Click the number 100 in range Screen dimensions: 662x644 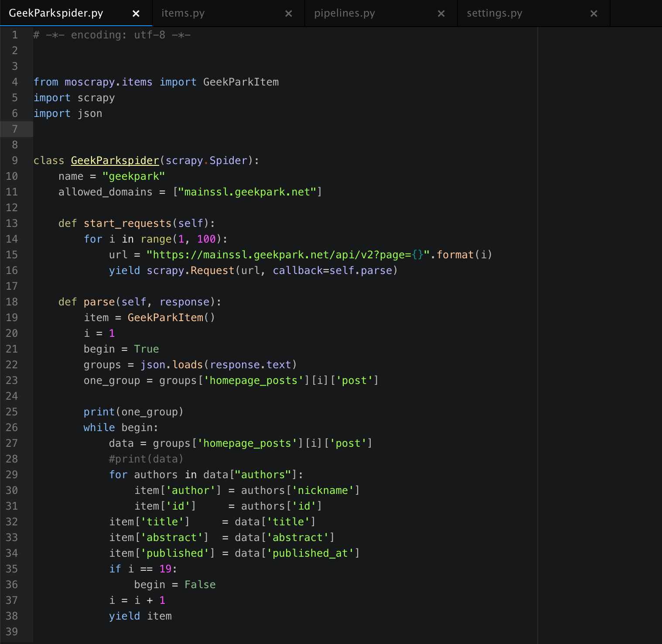[206, 239]
